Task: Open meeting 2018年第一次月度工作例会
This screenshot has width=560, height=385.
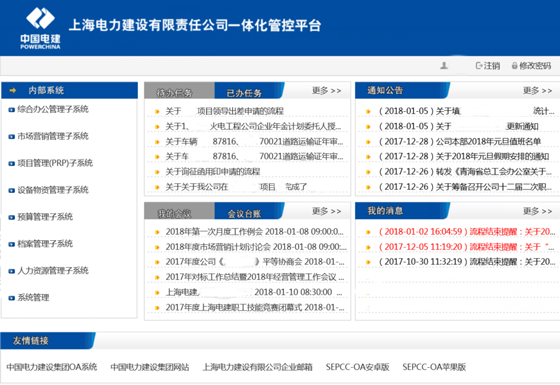Action: coord(254,232)
